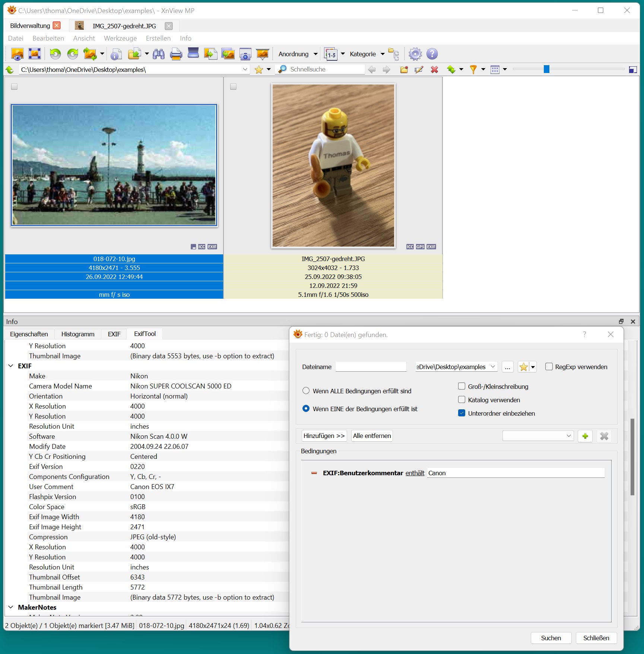Collapse the EXIF section in the tree
This screenshot has height=654, width=644.
click(11, 366)
